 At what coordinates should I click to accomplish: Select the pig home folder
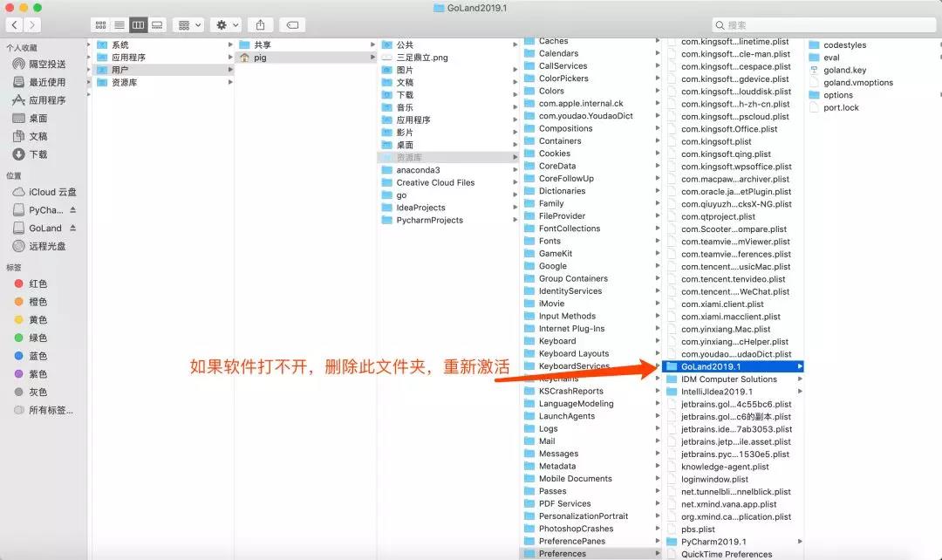pos(260,58)
